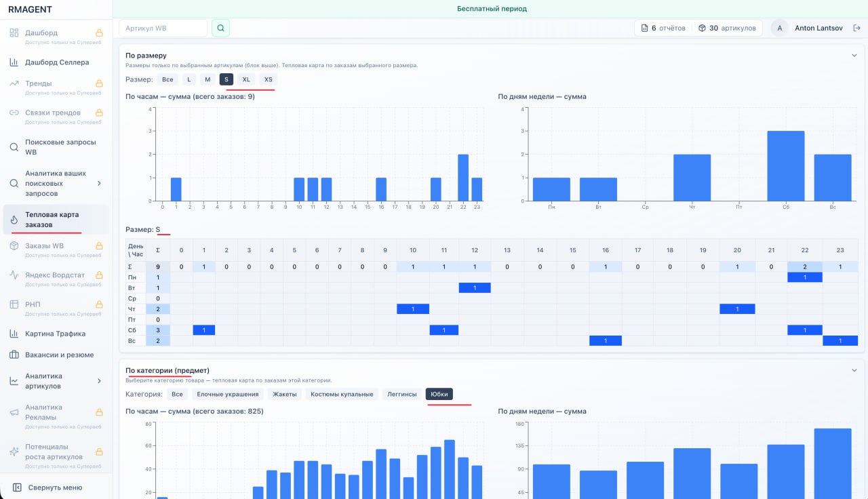
Task: Click the Потенциалы роста артикулов sparkle icon
Action: (14, 452)
